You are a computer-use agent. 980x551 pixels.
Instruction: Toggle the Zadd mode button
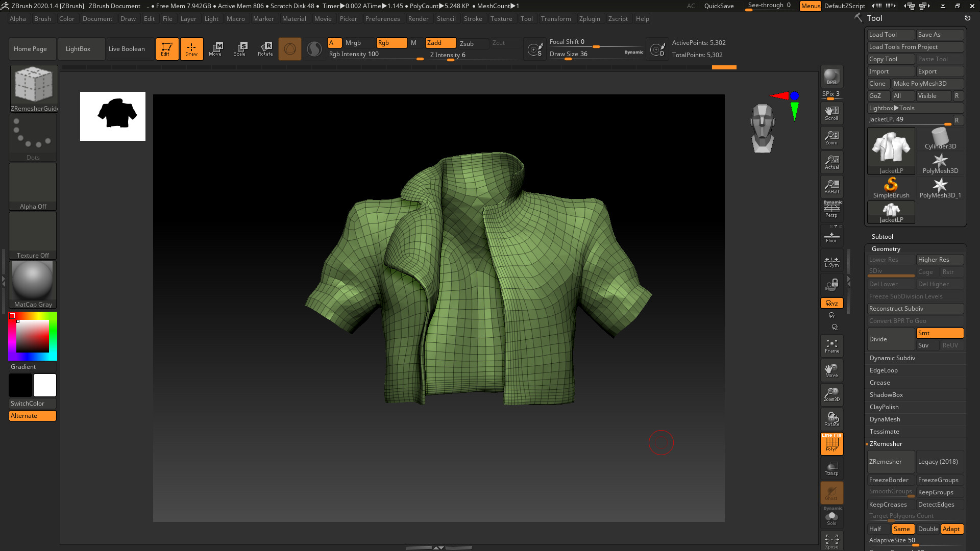click(x=440, y=43)
